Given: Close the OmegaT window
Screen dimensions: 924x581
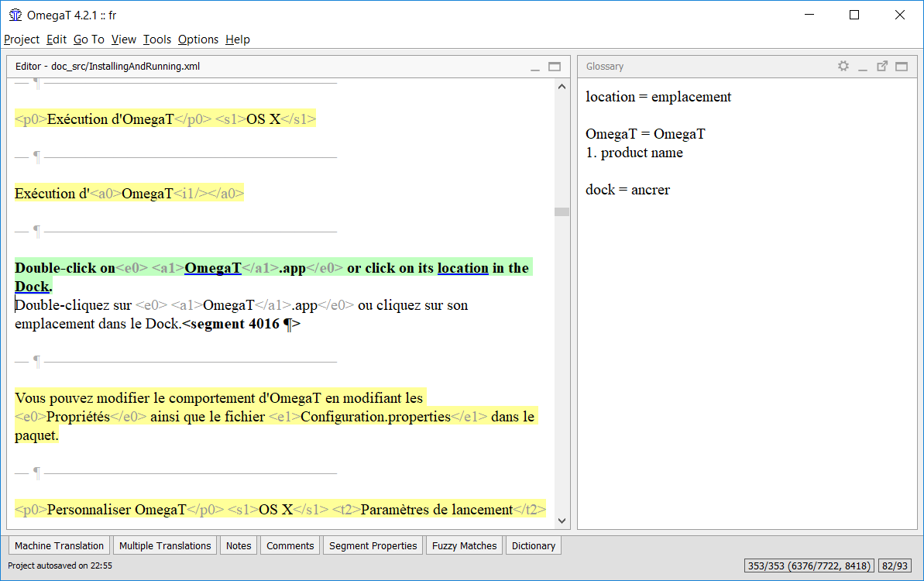Looking at the screenshot, I should [899, 15].
